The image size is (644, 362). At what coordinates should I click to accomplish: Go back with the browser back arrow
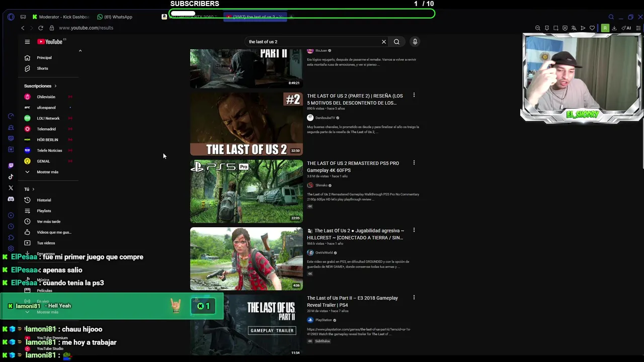pyautogui.click(x=23, y=28)
